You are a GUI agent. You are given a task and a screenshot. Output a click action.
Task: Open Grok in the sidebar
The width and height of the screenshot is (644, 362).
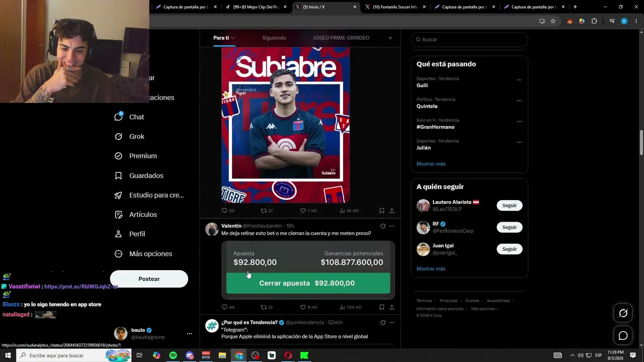tap(118, 136)
